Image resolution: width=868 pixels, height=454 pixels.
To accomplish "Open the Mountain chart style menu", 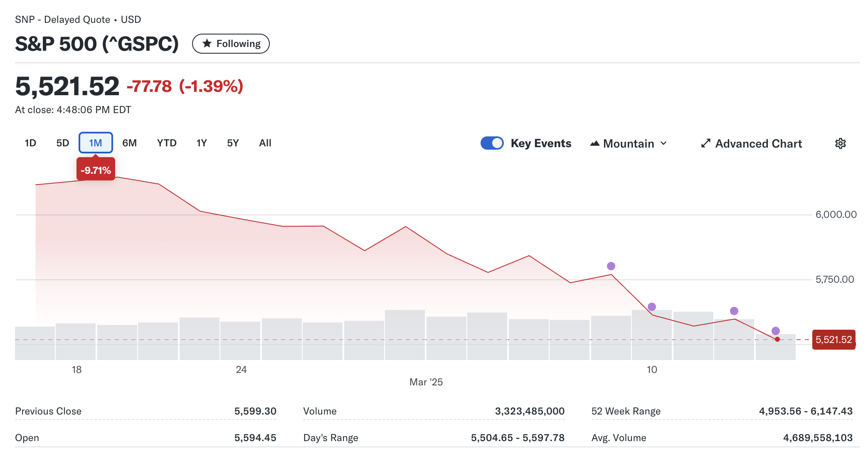I will [x=629, y=143].
